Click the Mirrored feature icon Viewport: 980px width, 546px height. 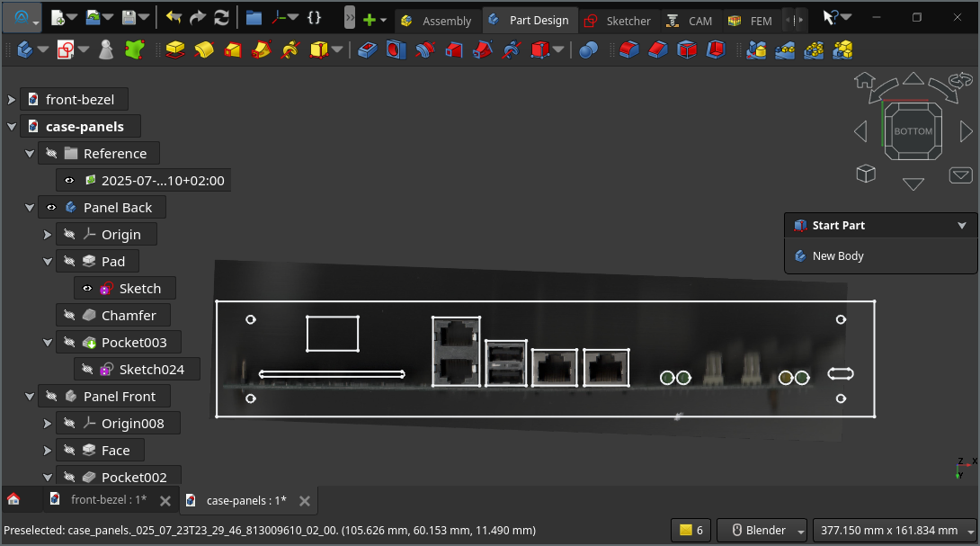click(x=756, y=50)
